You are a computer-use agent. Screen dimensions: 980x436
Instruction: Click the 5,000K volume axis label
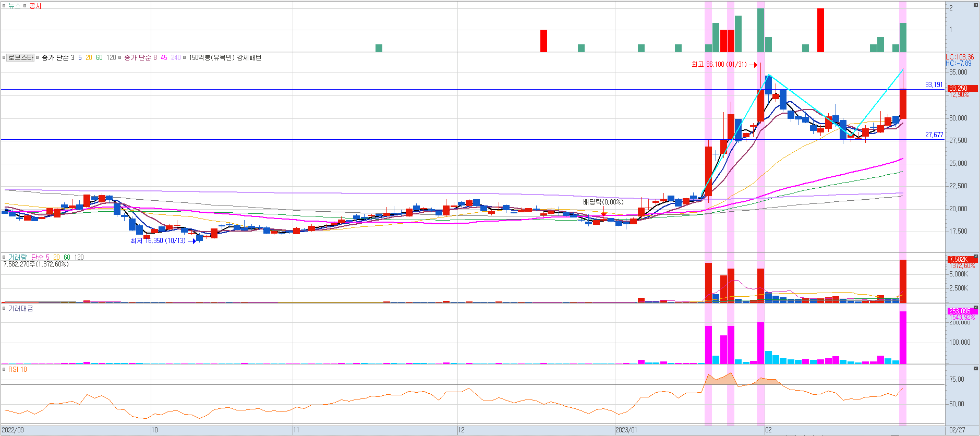coord(959,274)
